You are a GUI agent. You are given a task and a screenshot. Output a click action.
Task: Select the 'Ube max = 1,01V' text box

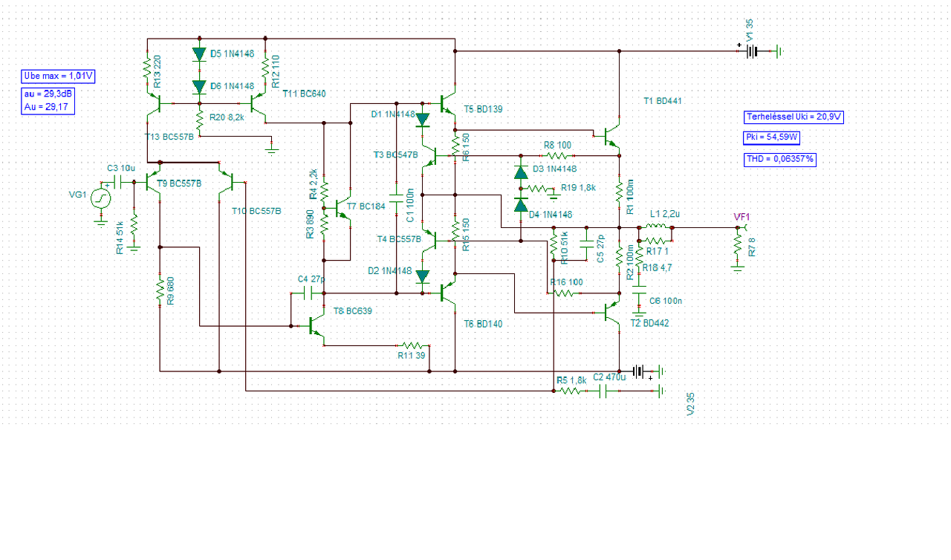click(59, 76)
